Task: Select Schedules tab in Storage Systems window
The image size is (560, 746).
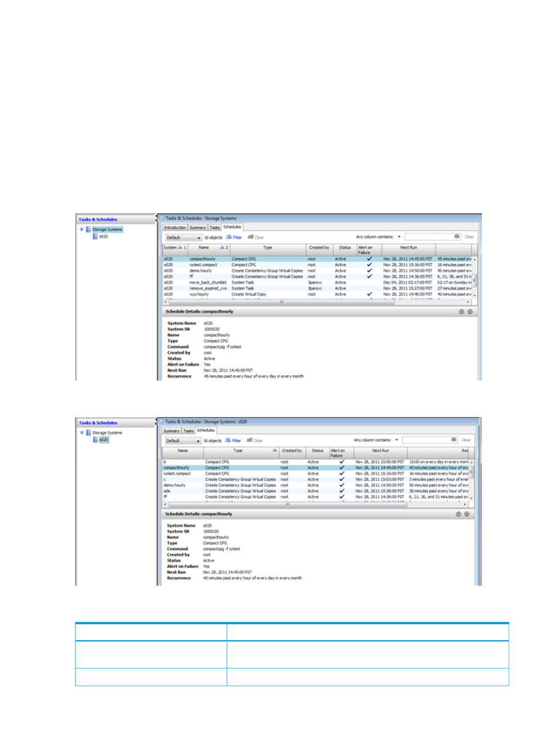Action: [232, 227]
